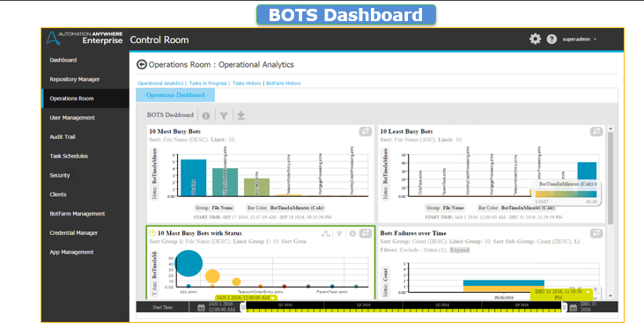Screen dimensions: 644x329
Task: Follow the Tasks History link
Action: click(x=247, y=84)
